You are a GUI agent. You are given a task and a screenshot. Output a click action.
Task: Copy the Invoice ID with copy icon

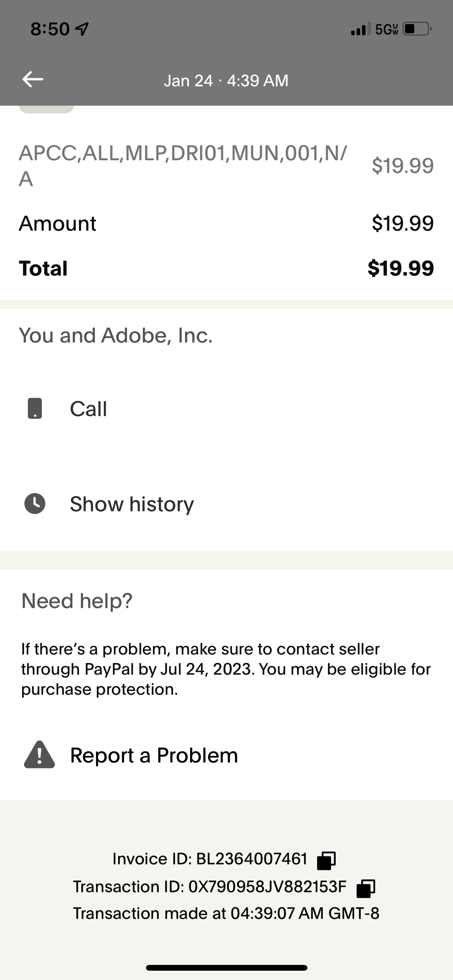click(326, 860)
